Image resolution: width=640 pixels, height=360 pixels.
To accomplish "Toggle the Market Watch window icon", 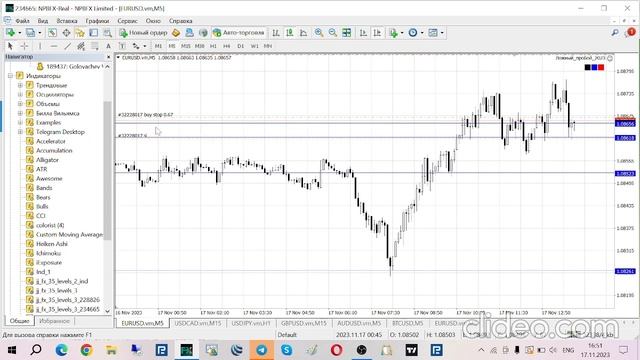I will pos(52,33).
